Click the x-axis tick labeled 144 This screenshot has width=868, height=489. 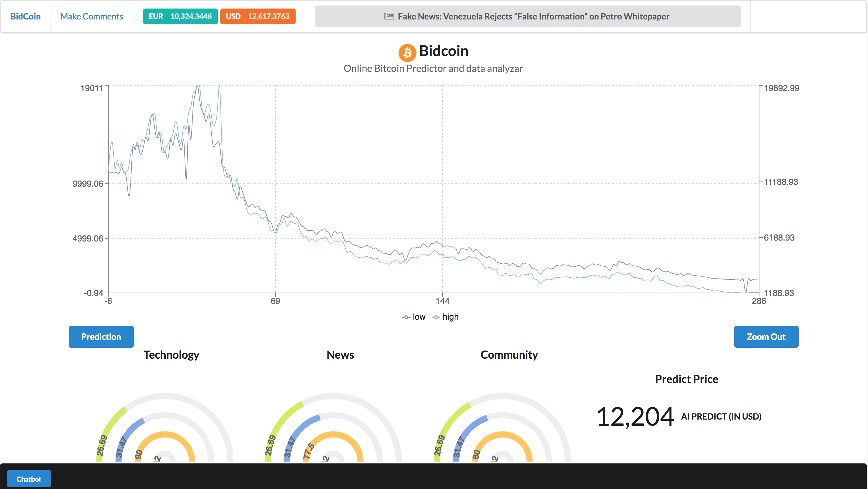point(442,301)
